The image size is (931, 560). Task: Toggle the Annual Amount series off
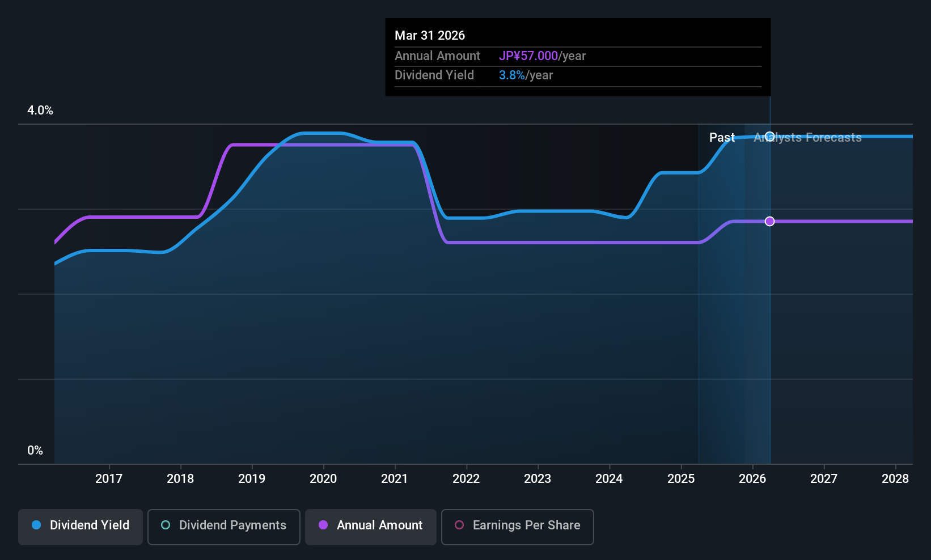click(x=370, y=526)
